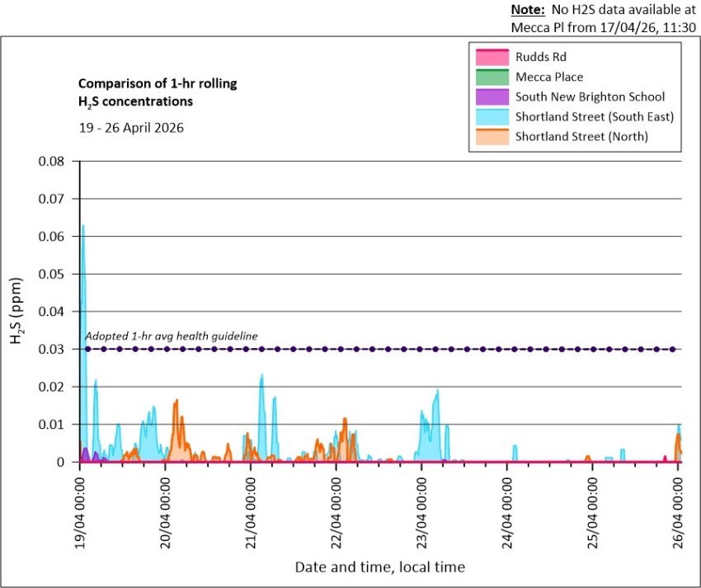
Task: Click the 0.08 y-axis tick label
Action: click(51, 161)
